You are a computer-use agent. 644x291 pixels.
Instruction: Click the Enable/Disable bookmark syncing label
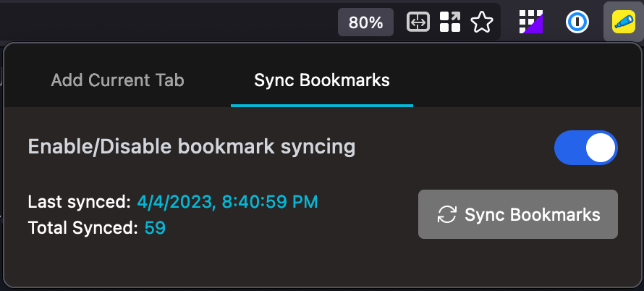pos(192,147)
